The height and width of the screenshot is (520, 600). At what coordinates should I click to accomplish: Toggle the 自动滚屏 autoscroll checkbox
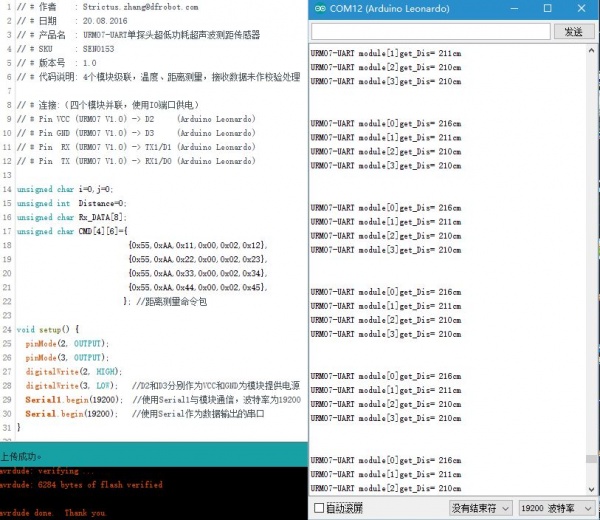pos(319,508)
